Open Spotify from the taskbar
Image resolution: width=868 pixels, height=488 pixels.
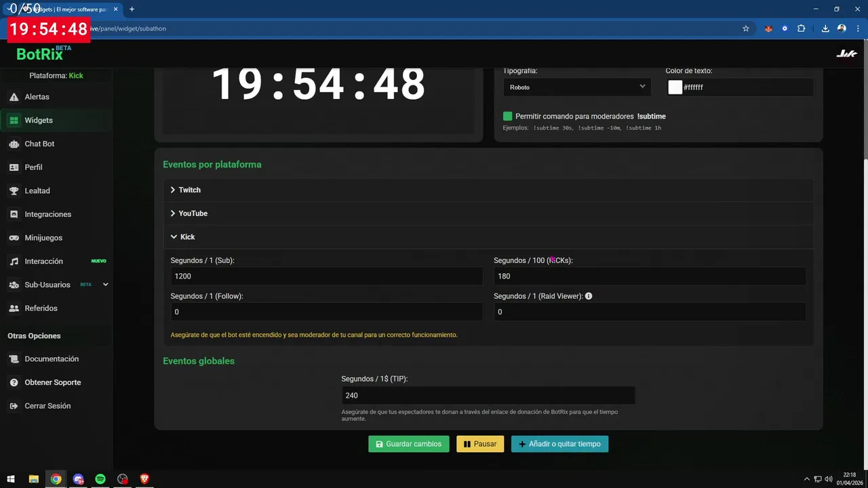[x=100, y=479]
